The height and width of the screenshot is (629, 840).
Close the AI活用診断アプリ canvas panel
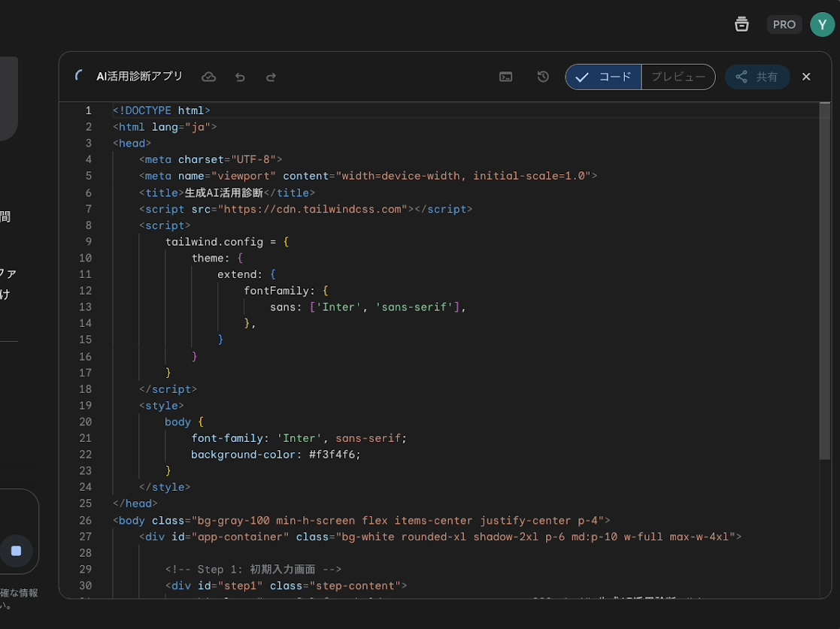pyautogui.click(x=806, y=77)
